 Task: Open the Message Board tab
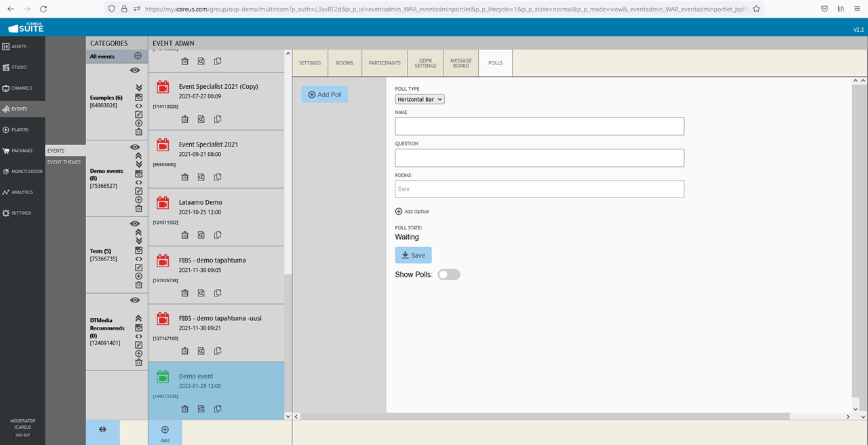point(460,63)
